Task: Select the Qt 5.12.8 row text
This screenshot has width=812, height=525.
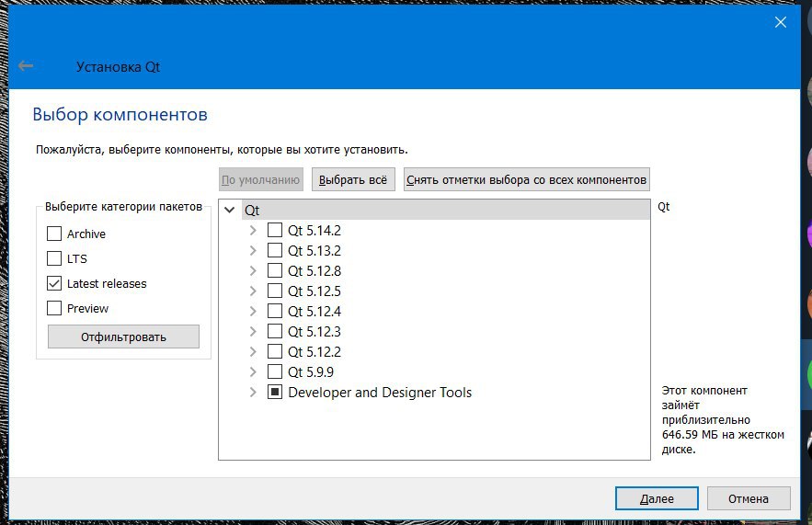Action: tap(315, 270)
